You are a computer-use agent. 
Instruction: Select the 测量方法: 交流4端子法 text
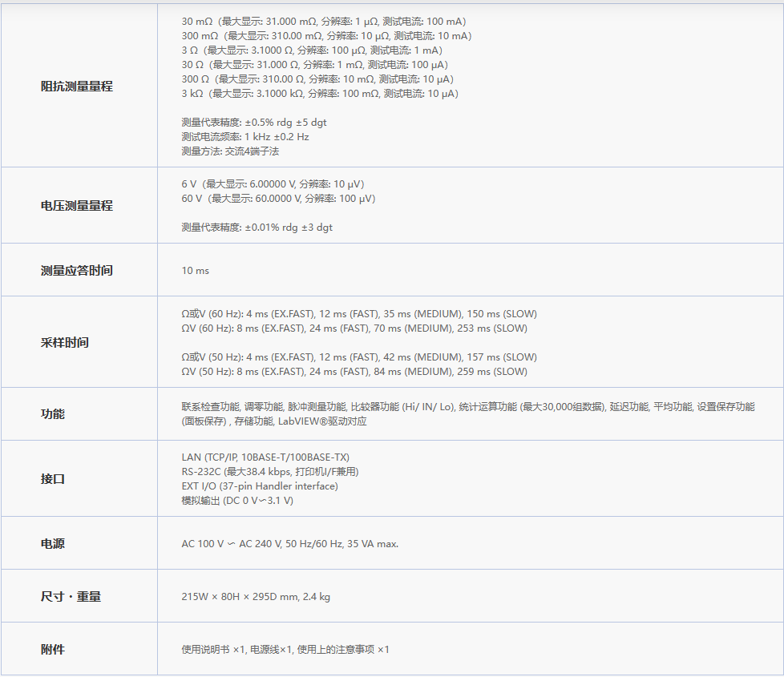230,151
